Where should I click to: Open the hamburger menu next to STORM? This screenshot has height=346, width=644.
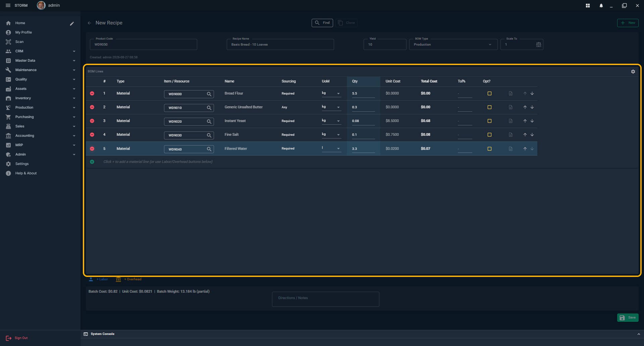(8, 5)
